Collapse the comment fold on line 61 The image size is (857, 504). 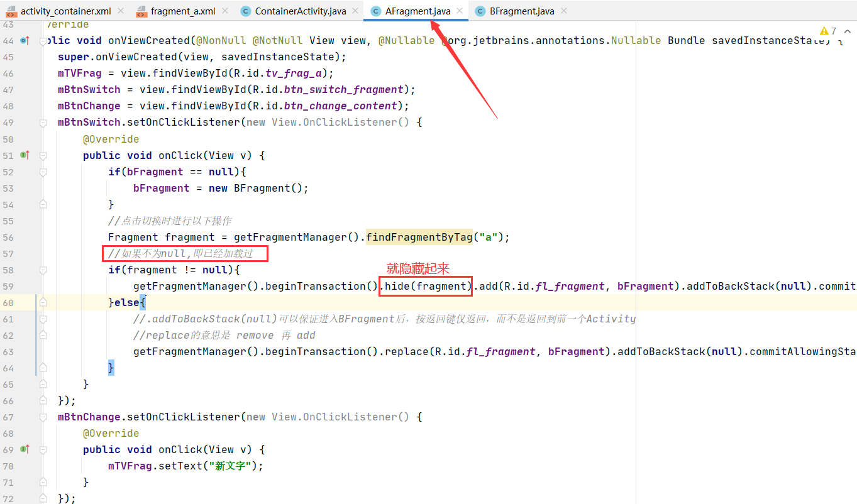pos(43,318)
